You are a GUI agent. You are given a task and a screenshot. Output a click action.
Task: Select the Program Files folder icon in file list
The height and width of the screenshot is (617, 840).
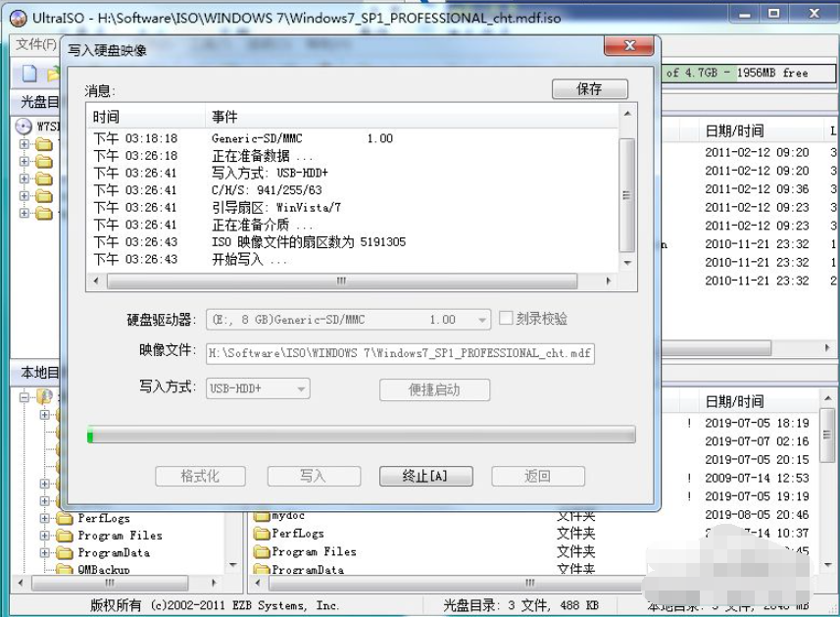(262, 551)
